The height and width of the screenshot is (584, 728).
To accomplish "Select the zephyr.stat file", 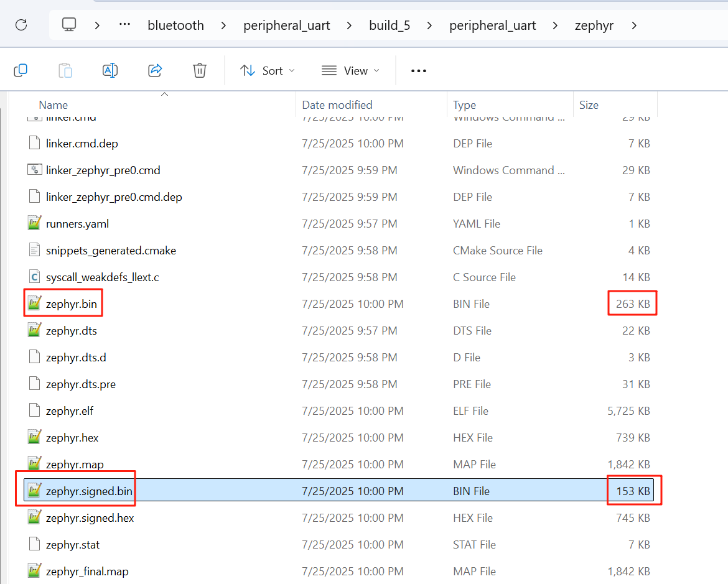I will click(72, 545).
